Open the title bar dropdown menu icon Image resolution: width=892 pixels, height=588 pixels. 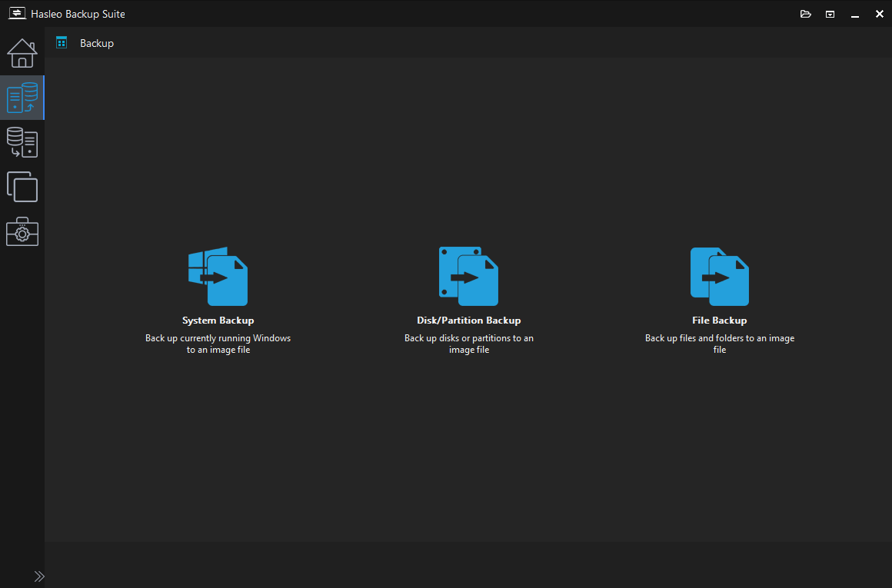[830, 14]
